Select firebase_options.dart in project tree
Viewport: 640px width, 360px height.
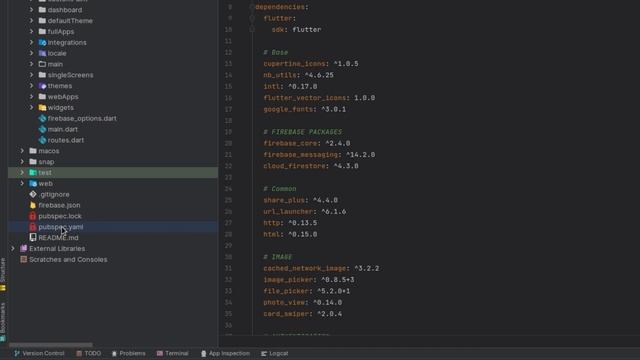(82, 118)
